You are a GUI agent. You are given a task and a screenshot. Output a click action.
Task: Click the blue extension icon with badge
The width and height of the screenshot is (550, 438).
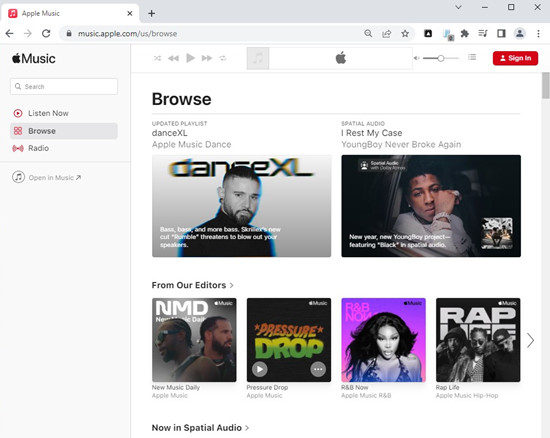tap(448, 34)
